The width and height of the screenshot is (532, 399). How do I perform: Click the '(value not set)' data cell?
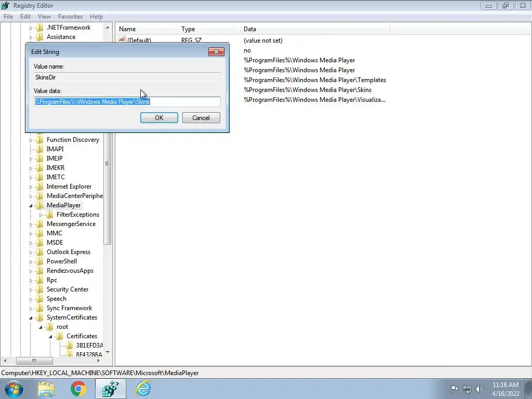[x=263, y=41]
